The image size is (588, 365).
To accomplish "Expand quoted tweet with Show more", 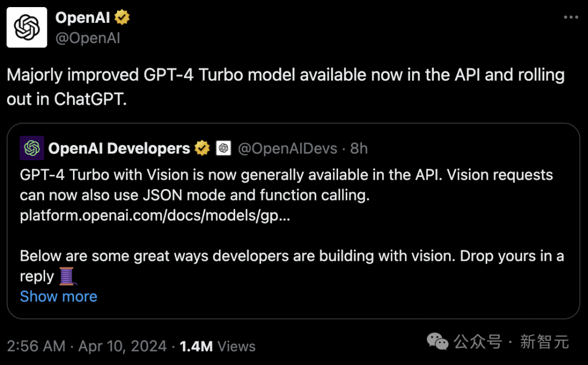I will [x=58, y=296].
